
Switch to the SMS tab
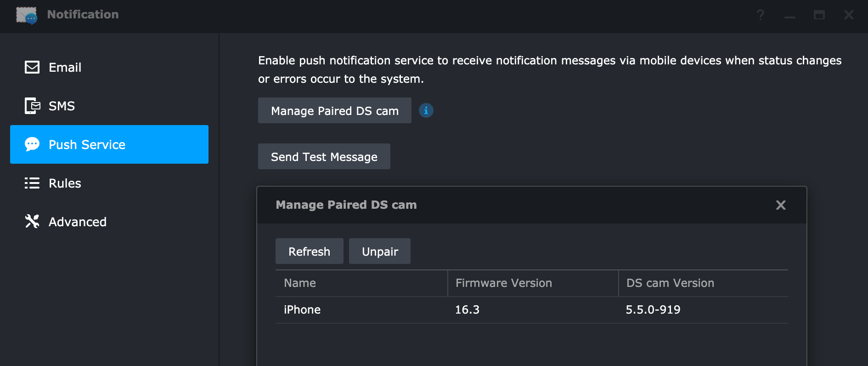[109, 106]
